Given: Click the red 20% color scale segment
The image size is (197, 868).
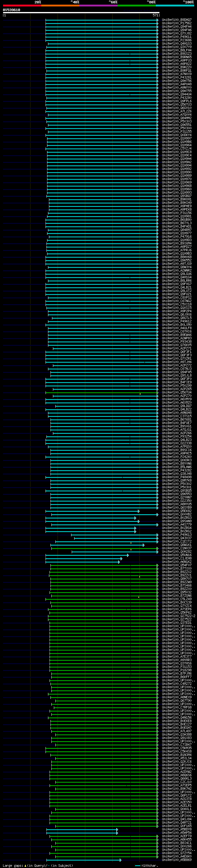Looking at the screenshot, I should click(22, 6).
